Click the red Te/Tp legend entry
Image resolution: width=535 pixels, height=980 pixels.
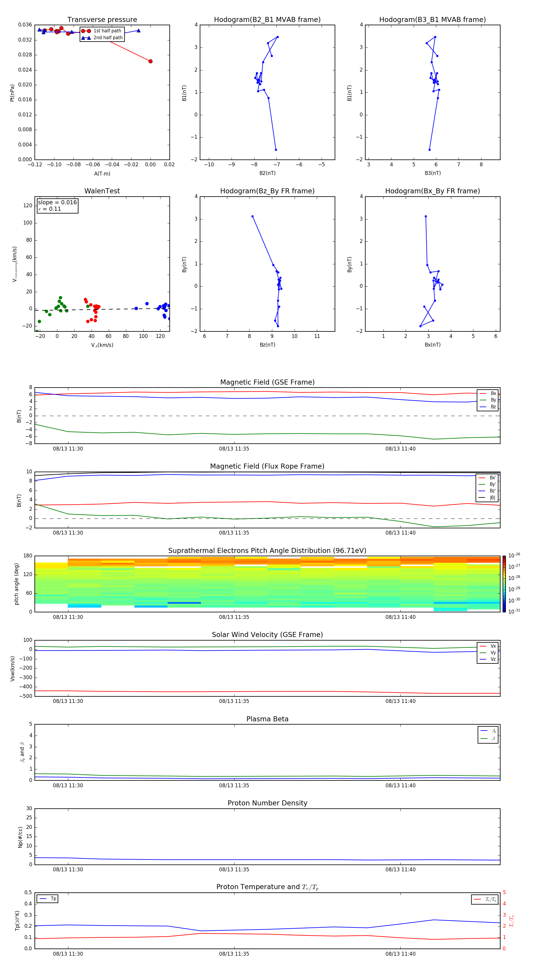pos(485,899)
